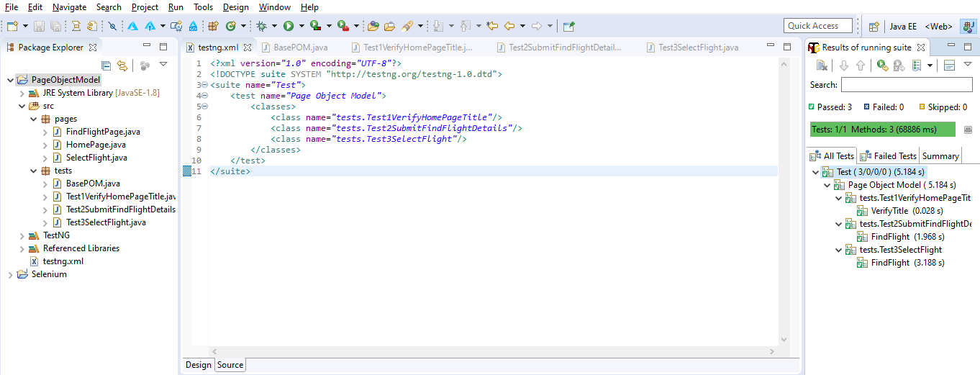
Task: Click the New Java Package icon
Action: tap(212, 26)
